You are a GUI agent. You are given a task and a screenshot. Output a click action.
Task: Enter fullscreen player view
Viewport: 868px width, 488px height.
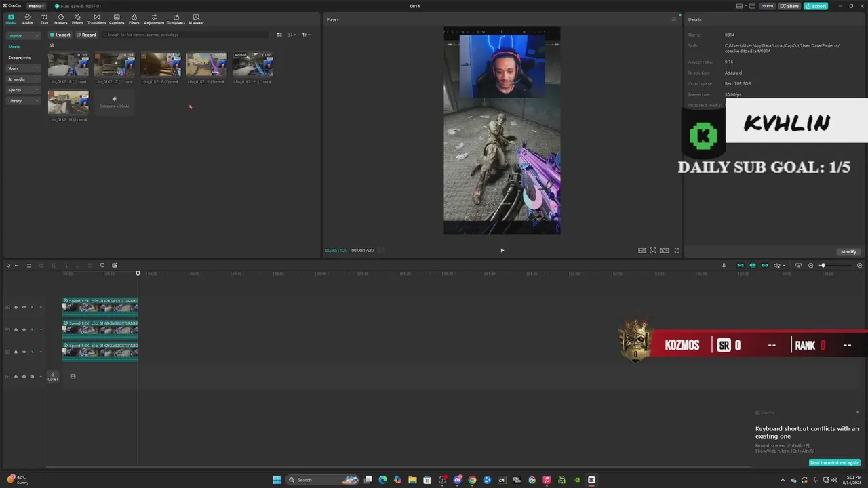pyautogui.click(x=676, y=250)
